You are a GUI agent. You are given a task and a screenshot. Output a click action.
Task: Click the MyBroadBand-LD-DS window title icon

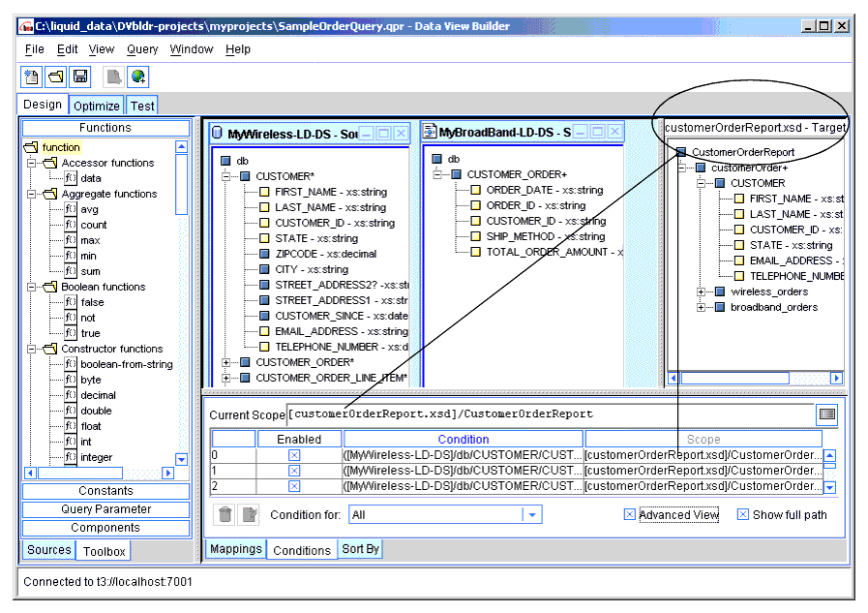coord(430,132)
